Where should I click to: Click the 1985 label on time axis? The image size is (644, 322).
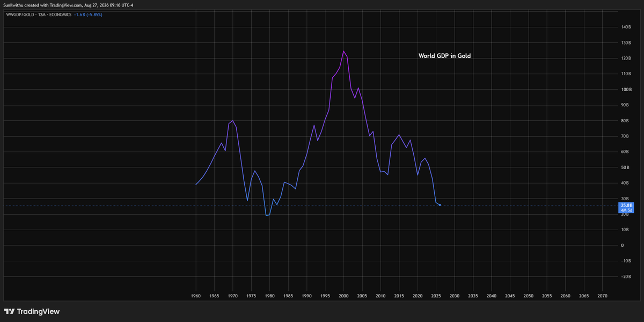click(288, 296)
